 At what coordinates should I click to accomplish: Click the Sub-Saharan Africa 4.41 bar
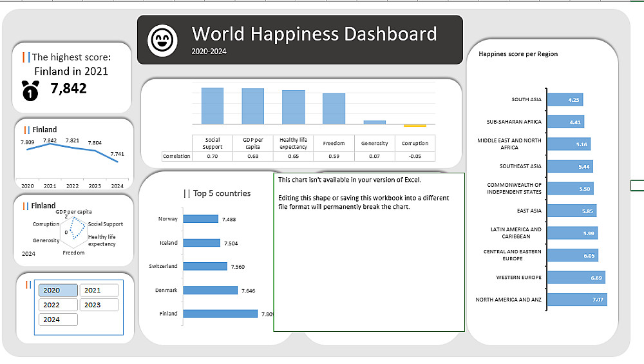pos(566,122)
